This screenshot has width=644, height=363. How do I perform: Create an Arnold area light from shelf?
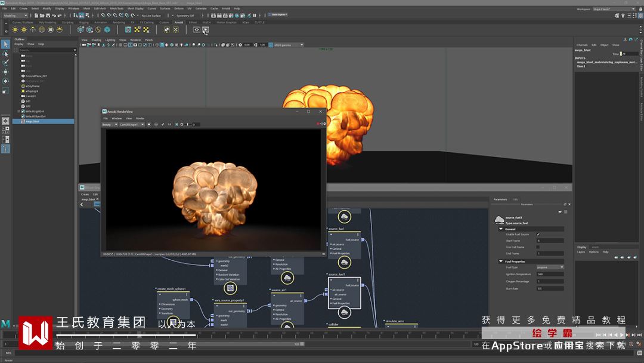14,29
